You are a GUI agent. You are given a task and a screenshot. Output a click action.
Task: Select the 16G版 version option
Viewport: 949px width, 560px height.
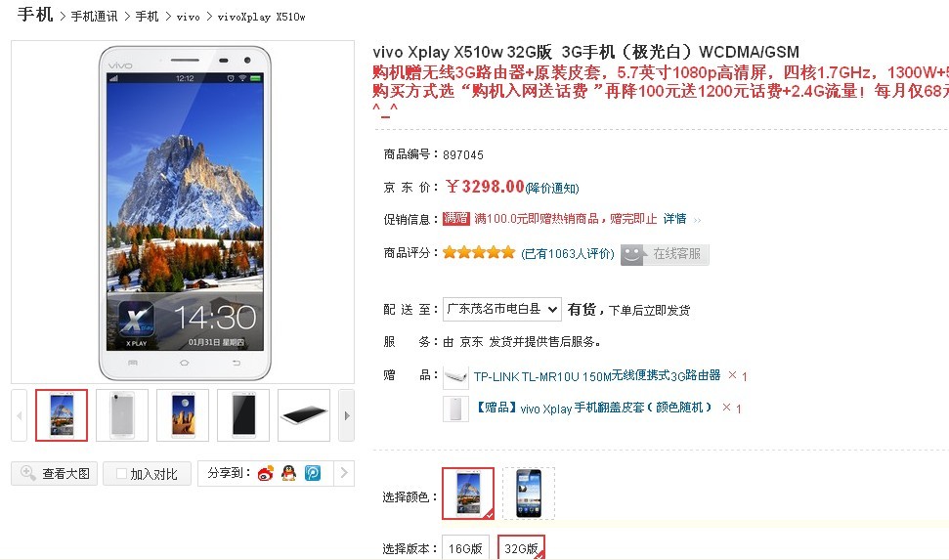coord(465,548)
